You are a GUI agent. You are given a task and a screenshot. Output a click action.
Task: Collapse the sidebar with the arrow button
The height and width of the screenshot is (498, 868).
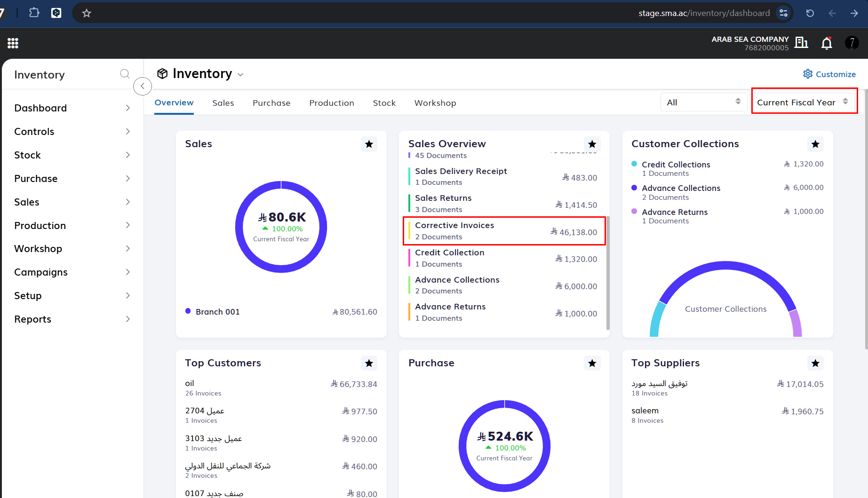(x=143, y=86)
